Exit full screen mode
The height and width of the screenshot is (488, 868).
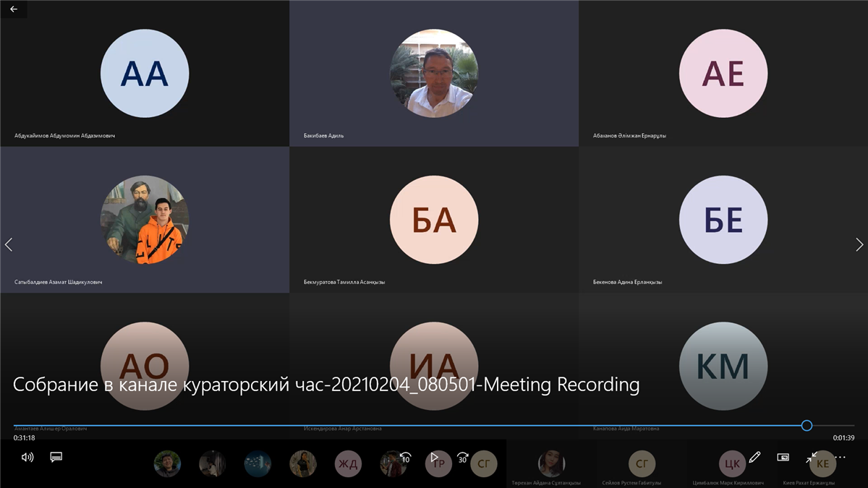coord(811,457)
